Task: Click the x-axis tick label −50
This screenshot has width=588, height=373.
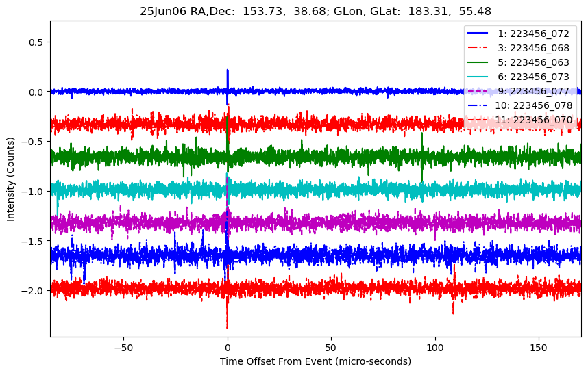Action: tap(124, 348)
